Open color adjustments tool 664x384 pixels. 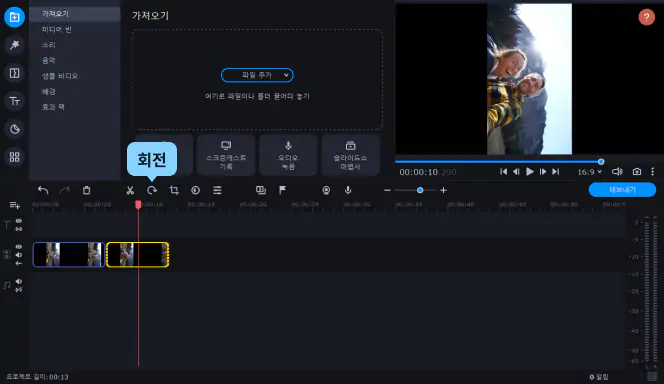click(195, 191)
